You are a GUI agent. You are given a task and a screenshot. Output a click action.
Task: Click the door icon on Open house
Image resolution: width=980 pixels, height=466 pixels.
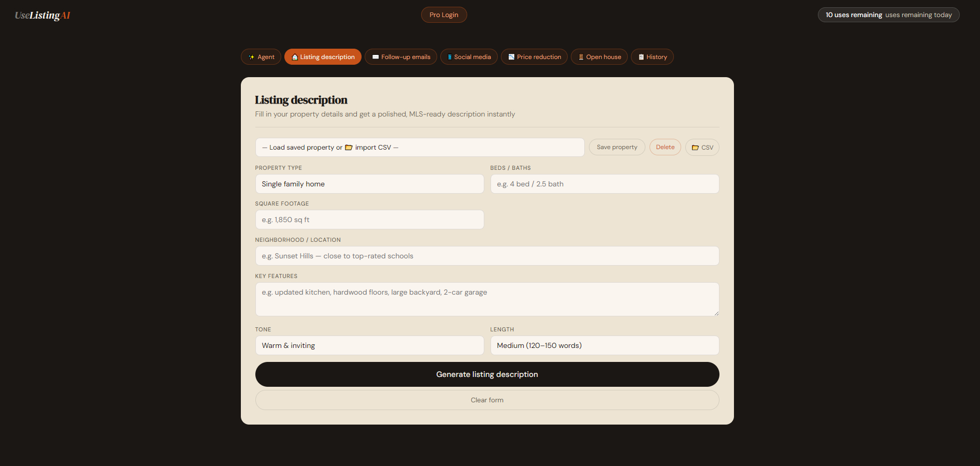[581, 57]
